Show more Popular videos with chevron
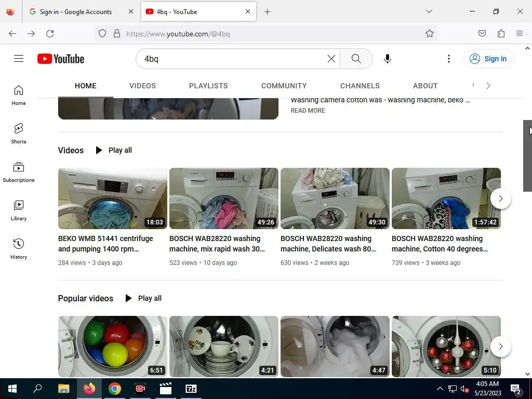Viewport: 532px width, 399px height. click(501, 347)
